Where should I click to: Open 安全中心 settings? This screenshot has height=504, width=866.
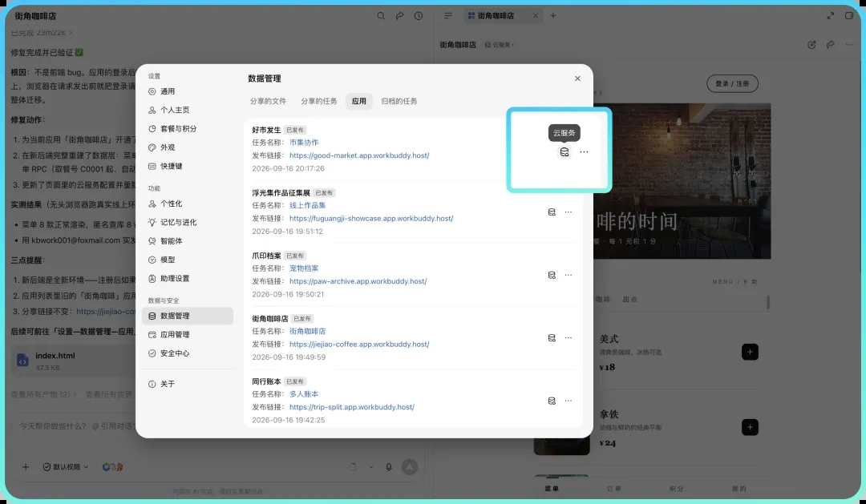coord(187,353)
